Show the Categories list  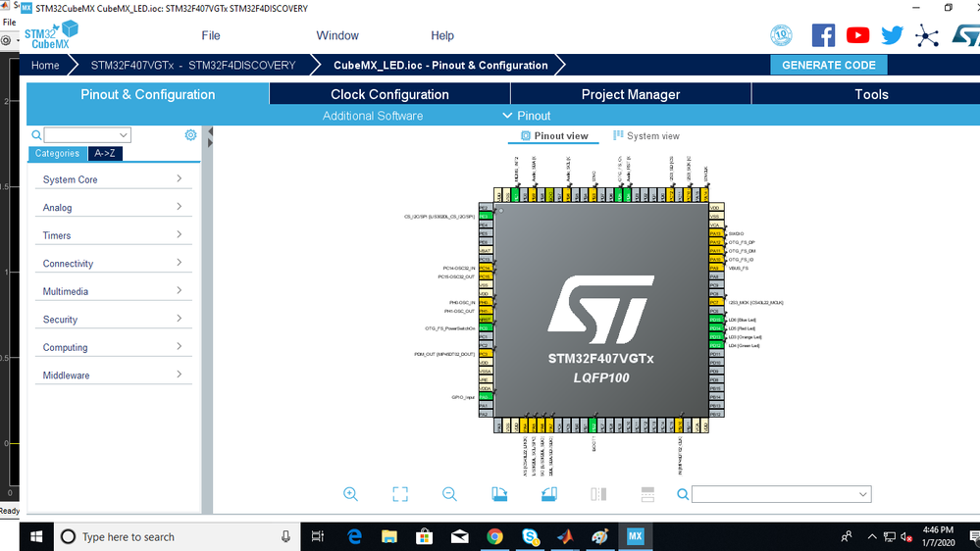57,154
